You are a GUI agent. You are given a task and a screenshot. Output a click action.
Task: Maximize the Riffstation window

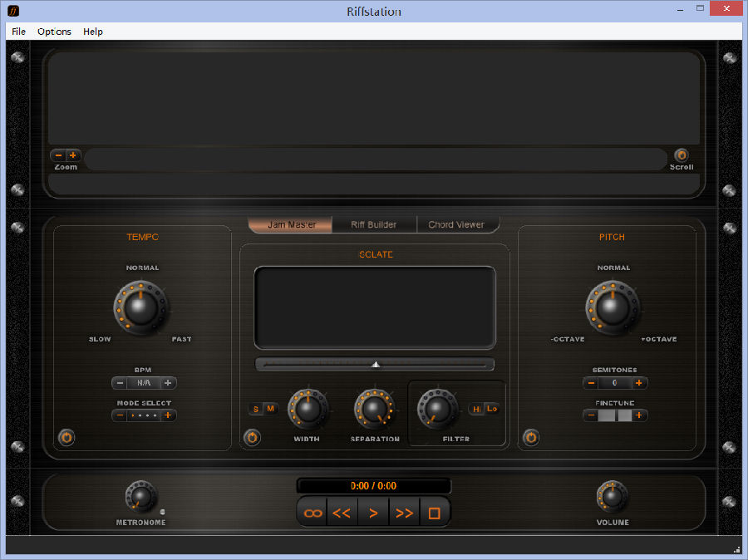pos(700,8)
